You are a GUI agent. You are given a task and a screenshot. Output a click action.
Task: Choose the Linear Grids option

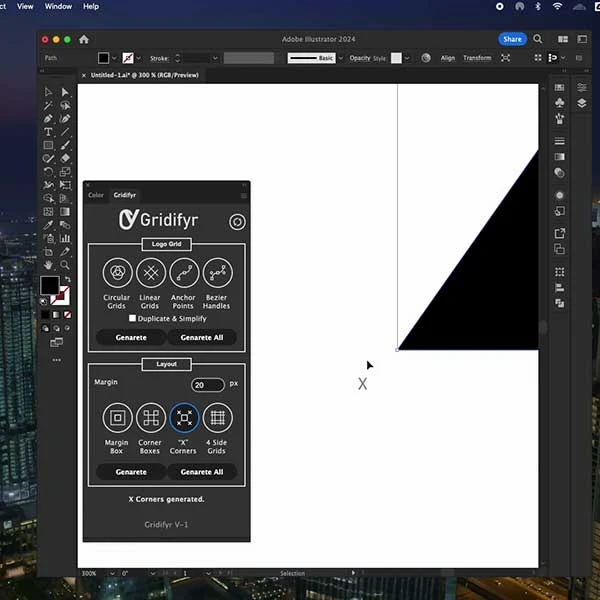[x=151, y=272]
